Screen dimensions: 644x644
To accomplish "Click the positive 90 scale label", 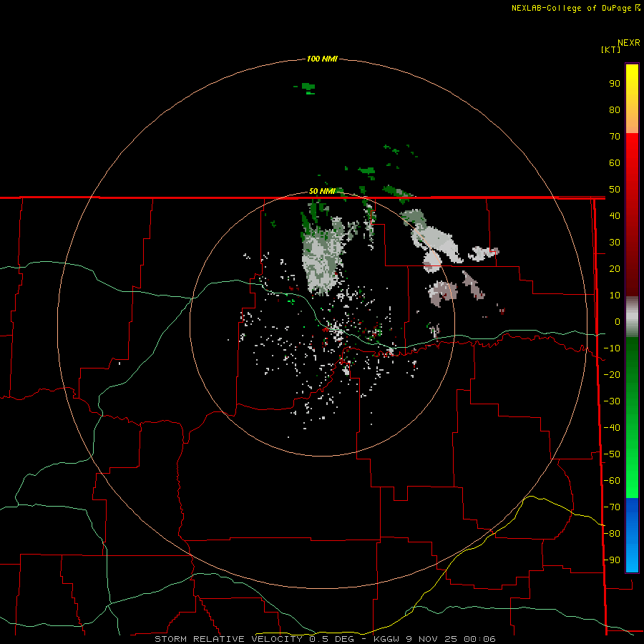I will [615, 84].
